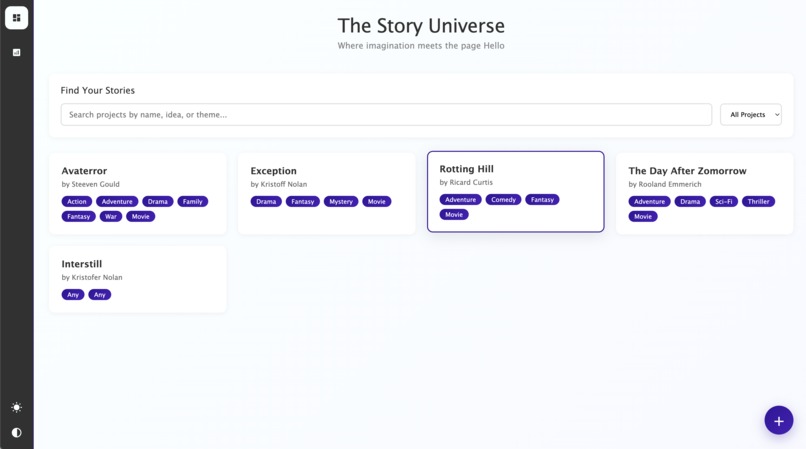Image resolution: width=806 pixels, height=449 pixels.
Task: Select Adventure tag on Avaterror
Action: tap(117, 202)
